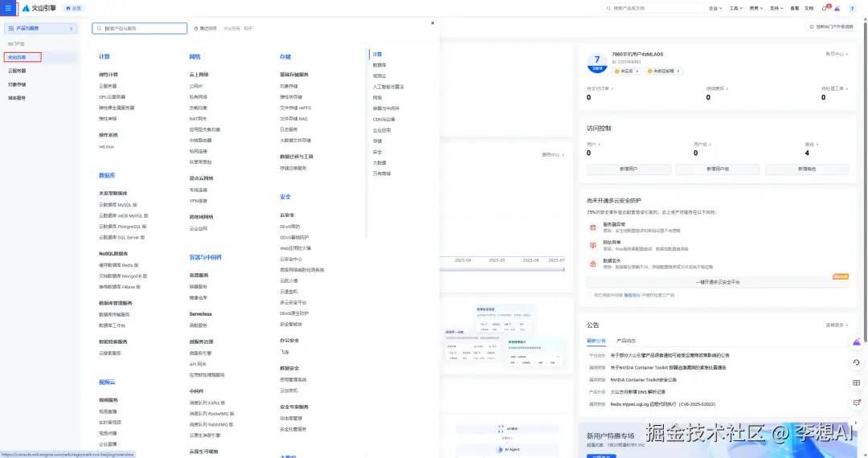Viewport: 868px width, 458px height.
Task: Click the magnifier in top global search
Action: pos(608,8)
